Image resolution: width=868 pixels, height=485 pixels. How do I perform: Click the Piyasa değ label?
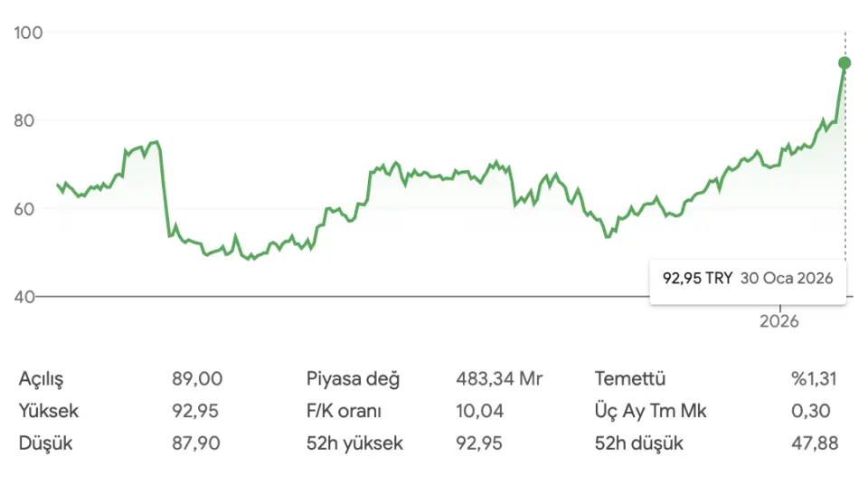(x=353, y=378)
